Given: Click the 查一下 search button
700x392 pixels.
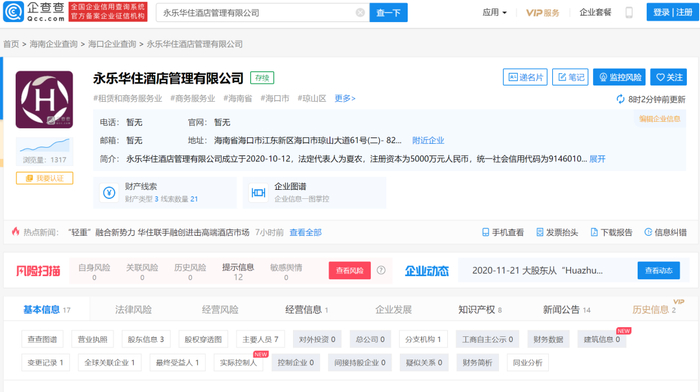Looking at the screenshot, I should pyautogui.click(x=388, y=13).
